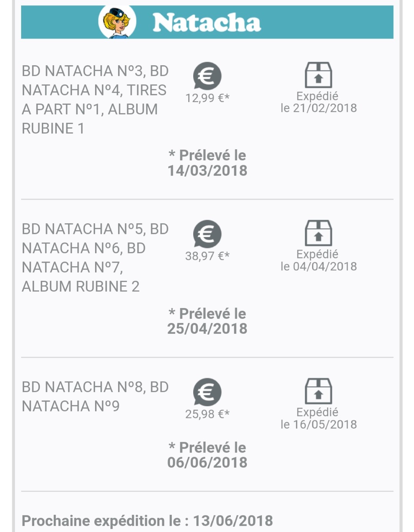This screenshot has height=532, width=414.
Task: Click the Prélevé le 25/04/2018 note
Action: pos(207,321)
